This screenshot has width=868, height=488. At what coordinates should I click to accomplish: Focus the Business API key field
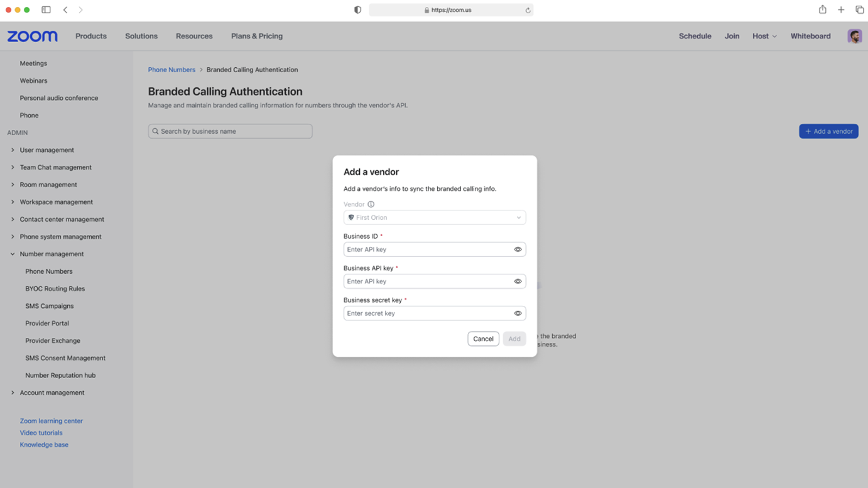(435, 281)
